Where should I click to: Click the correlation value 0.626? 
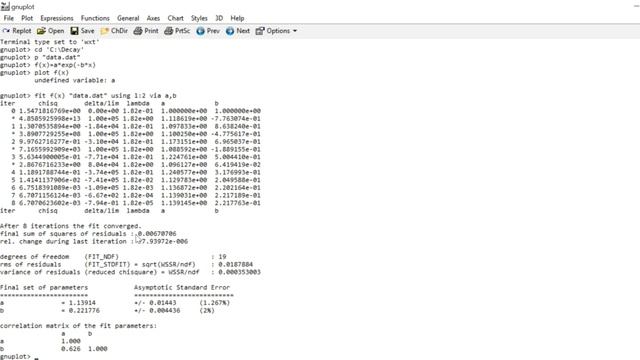[71, 349]
